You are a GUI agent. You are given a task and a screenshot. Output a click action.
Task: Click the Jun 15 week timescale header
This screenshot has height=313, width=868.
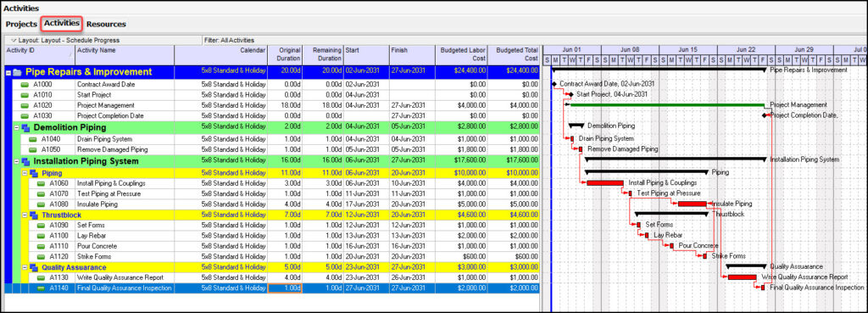688,50
